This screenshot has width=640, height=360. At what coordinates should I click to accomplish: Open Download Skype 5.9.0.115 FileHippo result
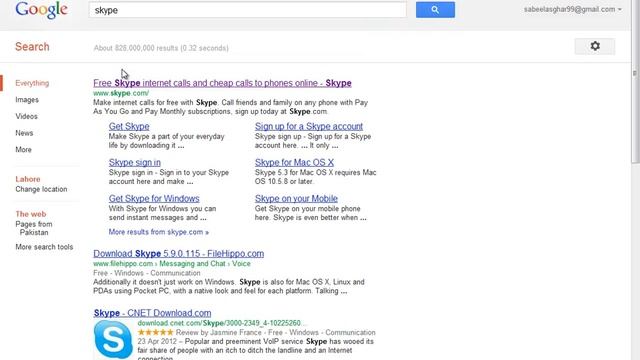[x=178, y=253]
